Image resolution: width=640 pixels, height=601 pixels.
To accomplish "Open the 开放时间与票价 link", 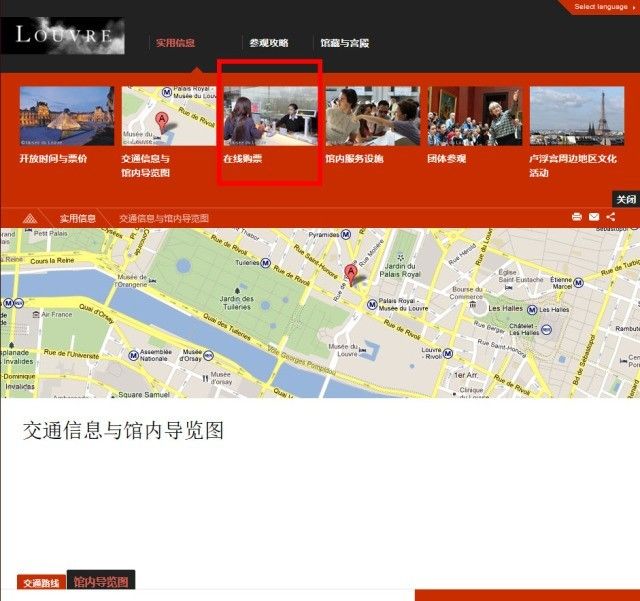I will click(x=53, y=158).
